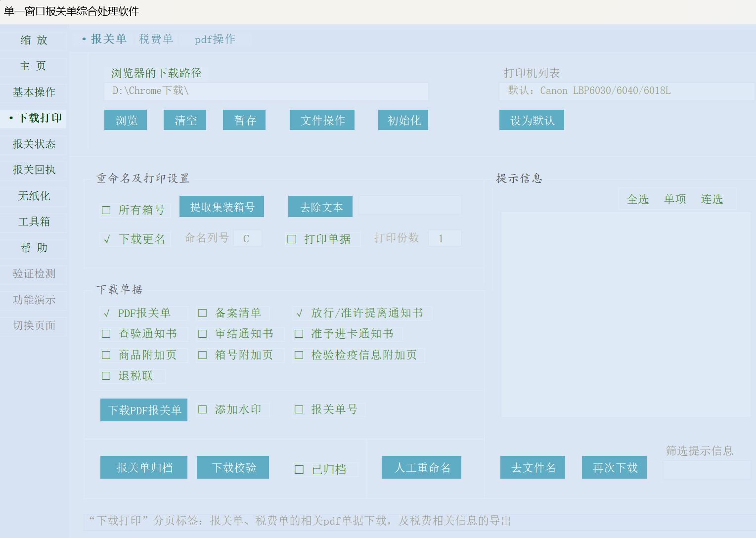This screenshot has height=538, width=756.
Task: Click the 再次下载 button
Action: click(x=614, y=467)
